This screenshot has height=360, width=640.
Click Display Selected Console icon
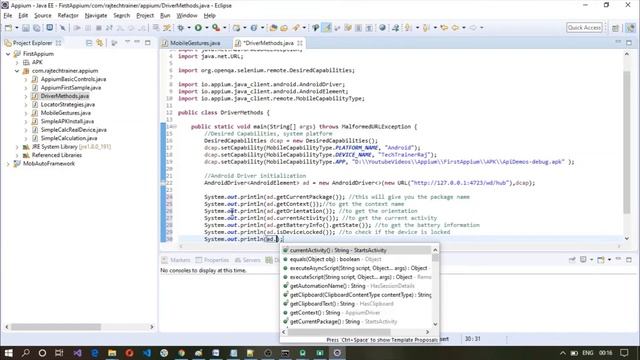[584, 260]
